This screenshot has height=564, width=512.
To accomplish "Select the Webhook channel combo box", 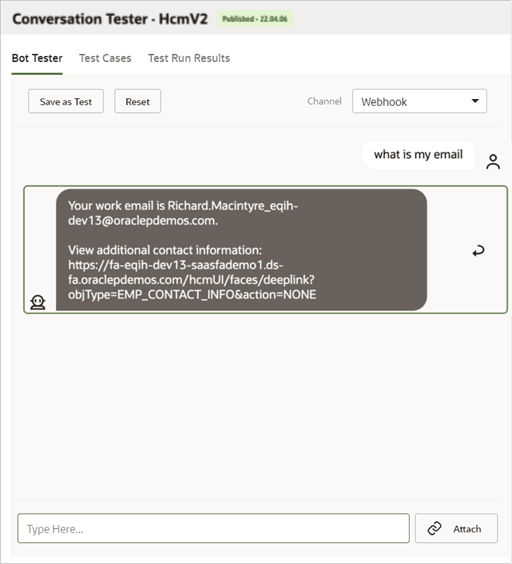I will coord(420,101).
